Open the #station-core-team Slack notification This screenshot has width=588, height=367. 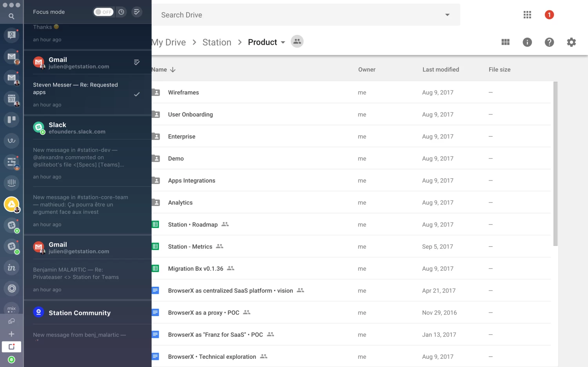pyautogui.click(x=87, y=210)
